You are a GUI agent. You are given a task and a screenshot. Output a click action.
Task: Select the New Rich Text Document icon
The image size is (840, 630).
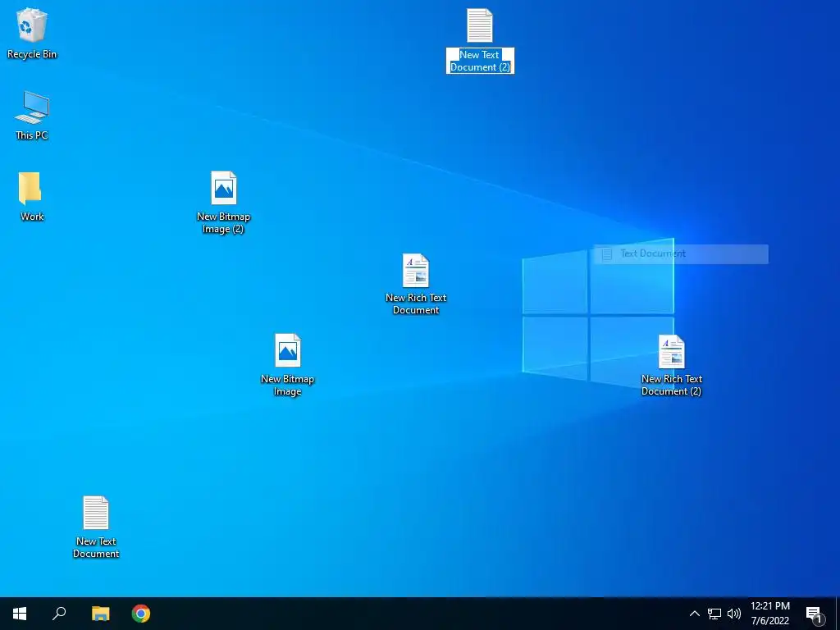[416, 270]
